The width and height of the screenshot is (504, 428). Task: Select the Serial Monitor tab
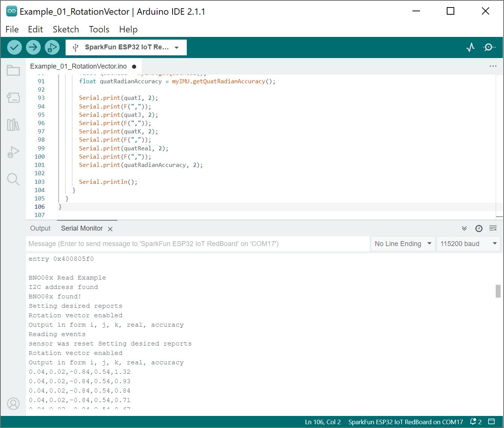point(82,228)
